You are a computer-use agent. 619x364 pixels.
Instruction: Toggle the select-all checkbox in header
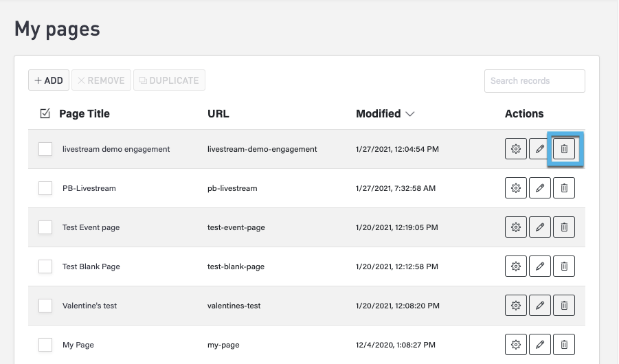point(45,114)
